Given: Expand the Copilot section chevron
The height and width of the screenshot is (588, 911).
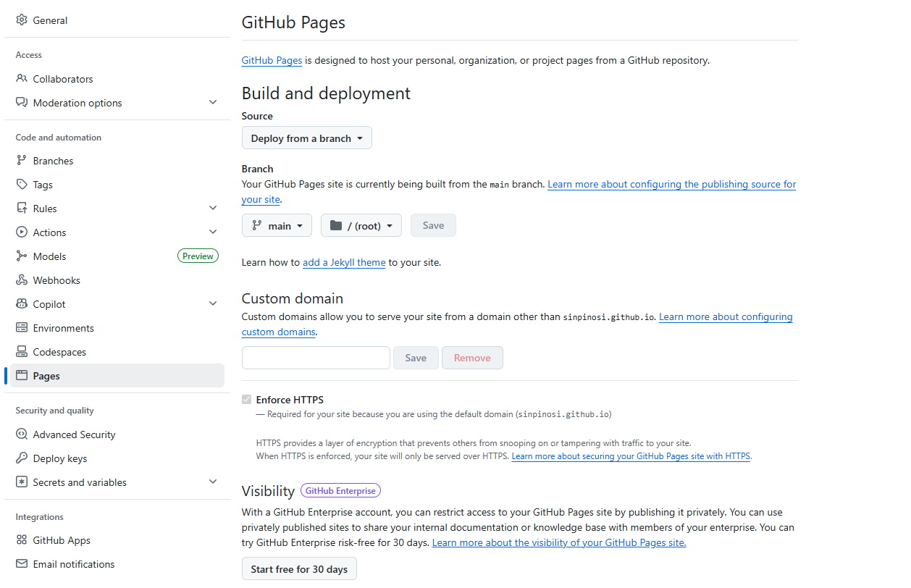Looking at the screenshot, I should coord(213,304).
